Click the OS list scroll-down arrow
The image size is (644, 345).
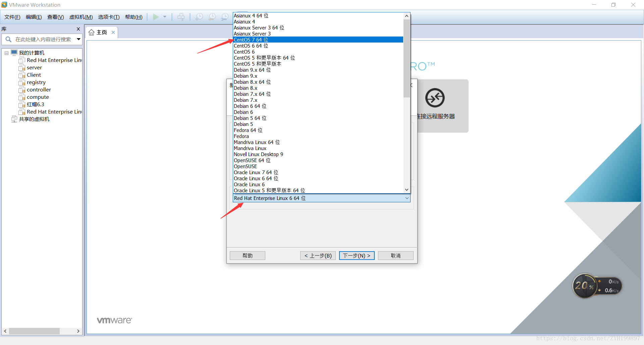(407, 190)
